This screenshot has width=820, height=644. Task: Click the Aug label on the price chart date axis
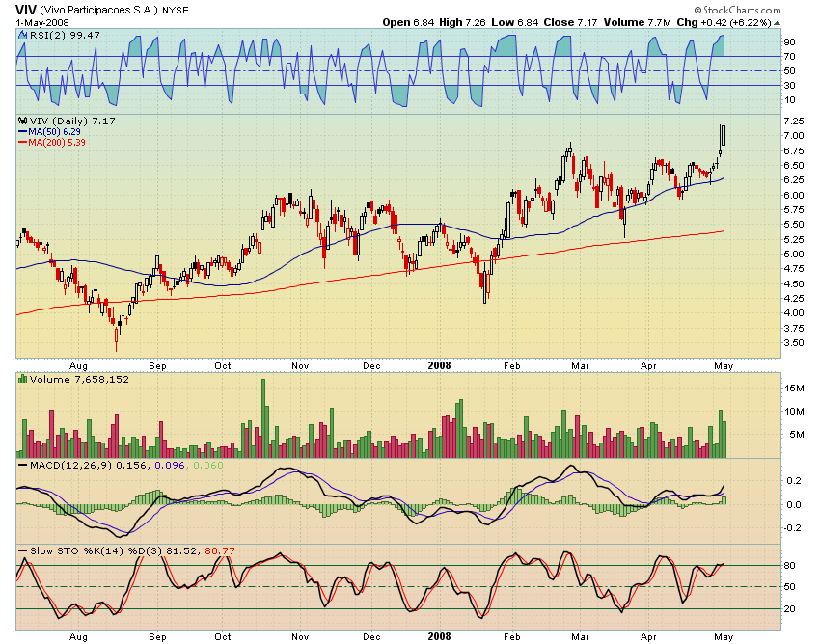pos(78,366)
